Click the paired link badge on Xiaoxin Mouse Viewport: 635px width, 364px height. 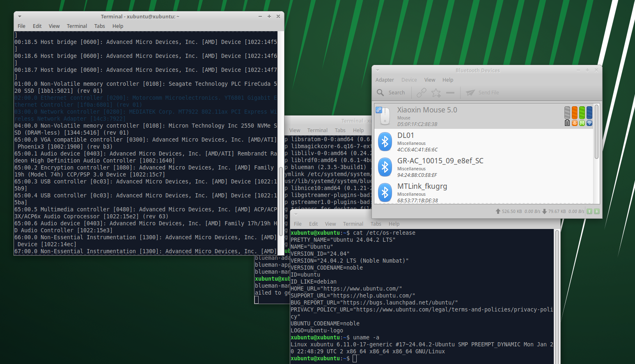click(x=379, y=110)
